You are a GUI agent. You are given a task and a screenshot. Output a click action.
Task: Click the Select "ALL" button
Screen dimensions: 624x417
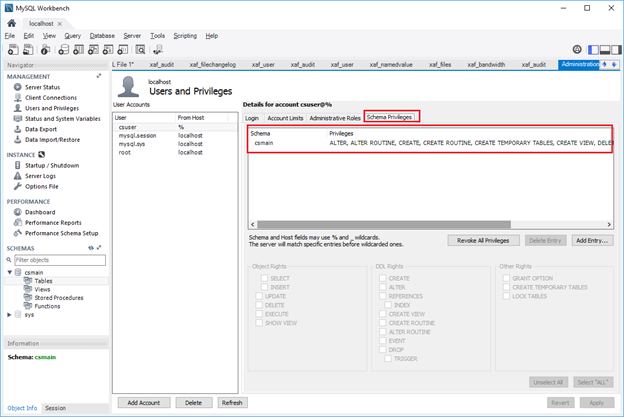coord(593,382)
